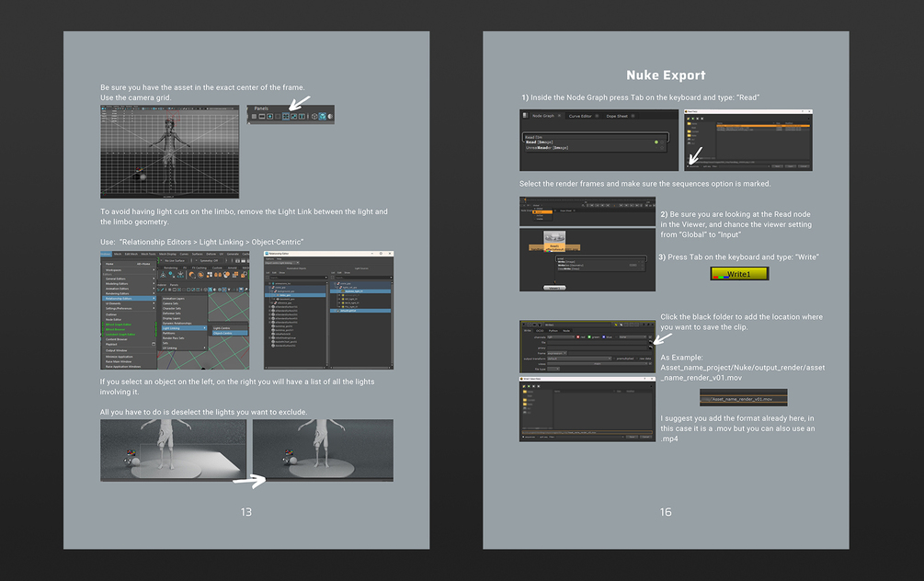The image size is (924, 581).
Task: Open Relationship Editors in the Maya Windows menu
Action: pyautogui.click(x=129, y=298)
